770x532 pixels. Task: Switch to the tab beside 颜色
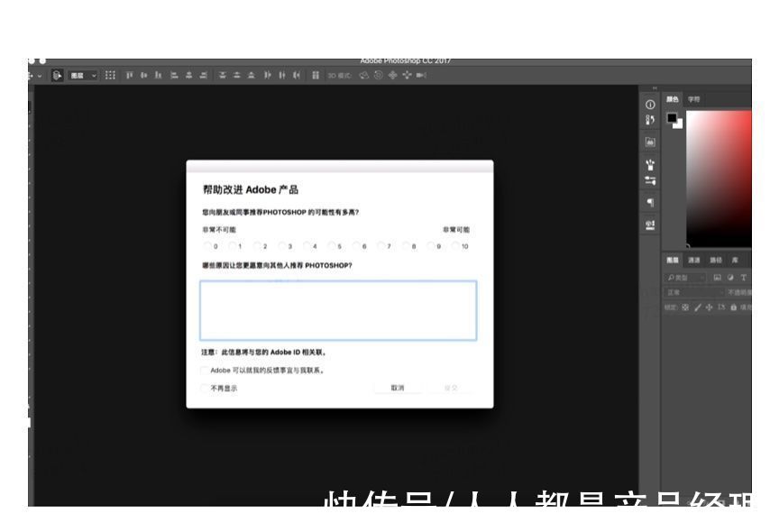tap(693, 99)
